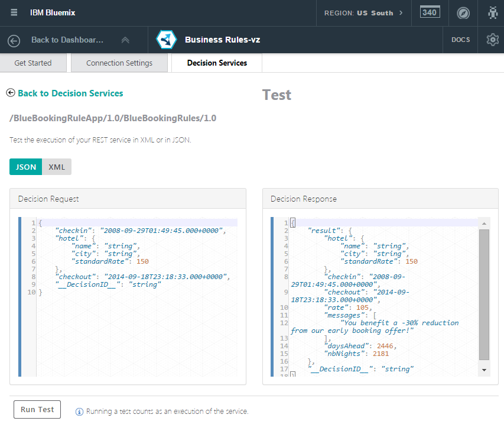Click the Decision Response scrollbar thumb
This screenshot has width=504, height=421.
484,294
